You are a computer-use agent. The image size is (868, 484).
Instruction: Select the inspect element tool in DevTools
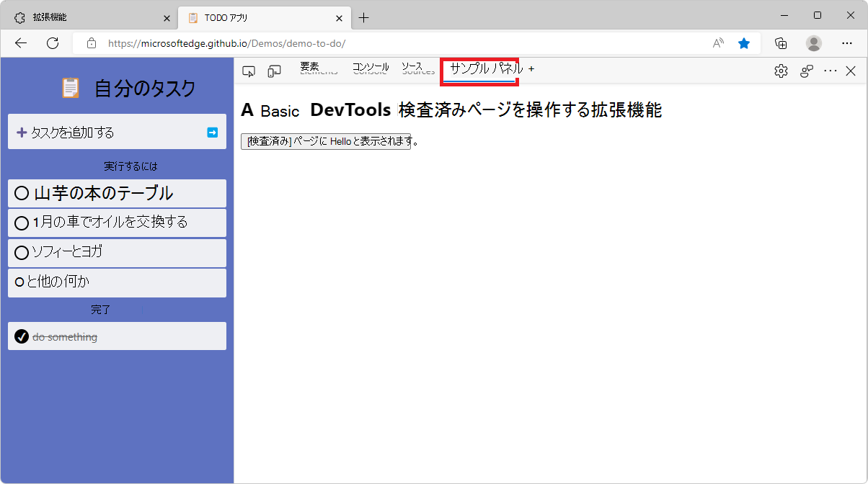click(248, 70)
